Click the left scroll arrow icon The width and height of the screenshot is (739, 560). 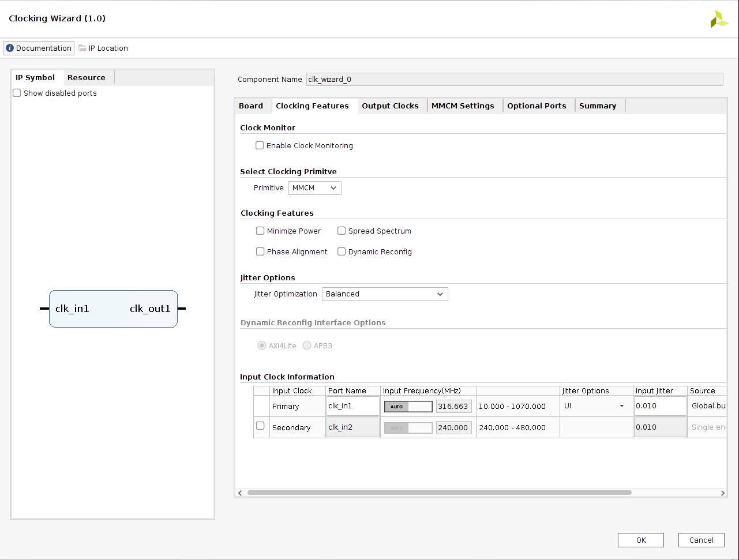(241, 493)
